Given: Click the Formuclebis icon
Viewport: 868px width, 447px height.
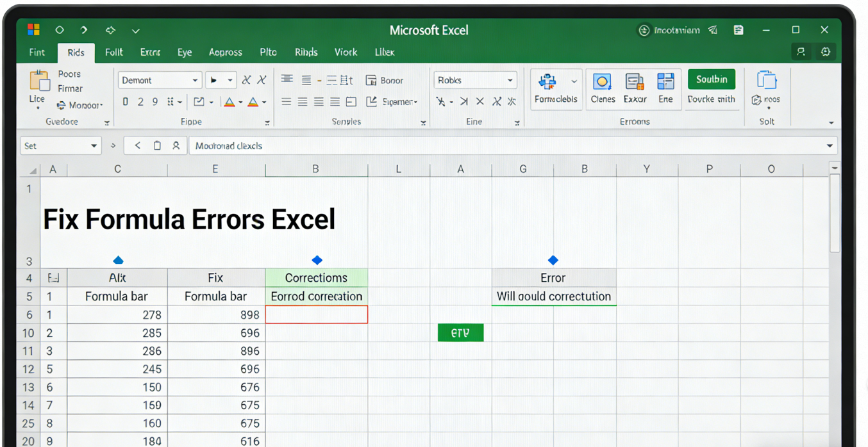Looking at the screenshot, I should coord(547,82).
